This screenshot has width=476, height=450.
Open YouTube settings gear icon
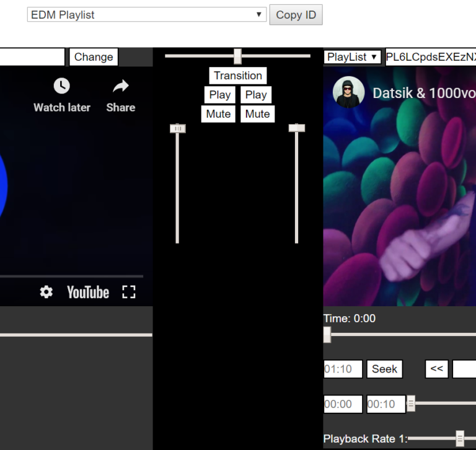[x=46, y=292]
